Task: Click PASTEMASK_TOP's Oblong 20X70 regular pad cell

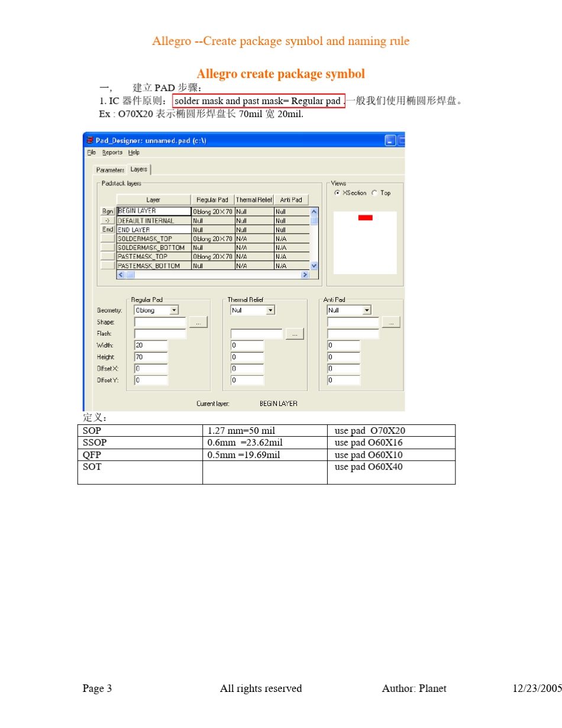Action: 212,256
